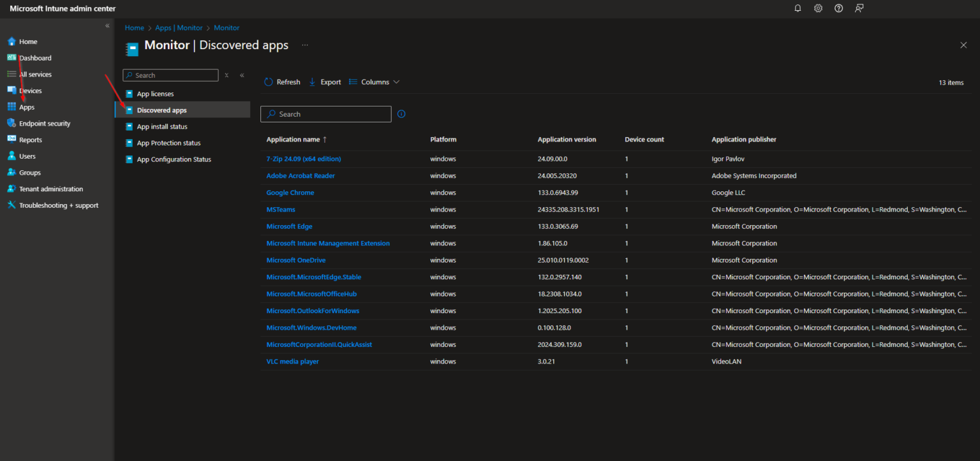Viewport: 980px width, 461px height.
Task: Select App licenses in the Monitor menu
Action: [155, 94]
